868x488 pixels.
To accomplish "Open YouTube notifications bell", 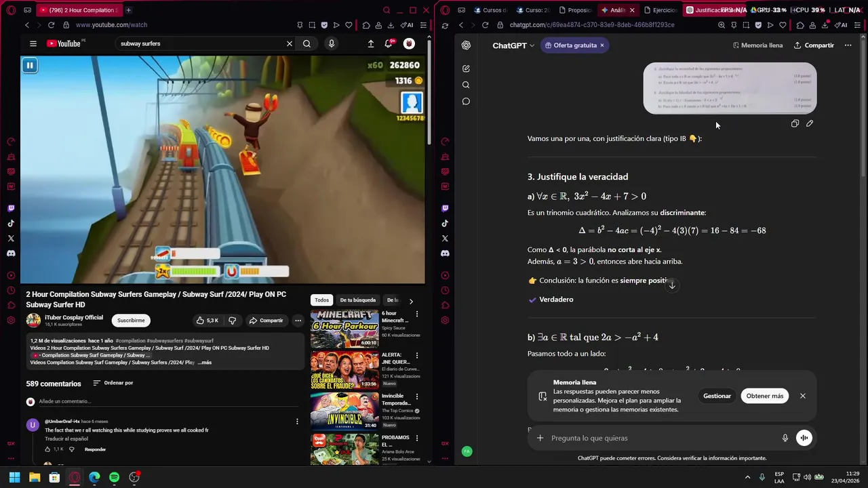I will [389, 43].
